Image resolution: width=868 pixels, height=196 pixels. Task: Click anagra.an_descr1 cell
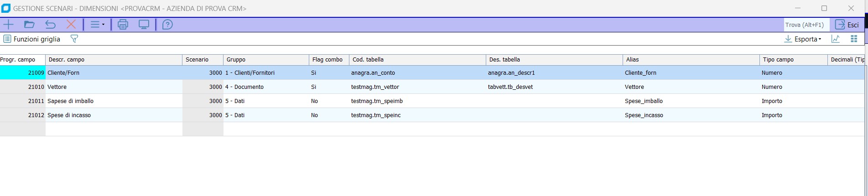pos(554,73)
